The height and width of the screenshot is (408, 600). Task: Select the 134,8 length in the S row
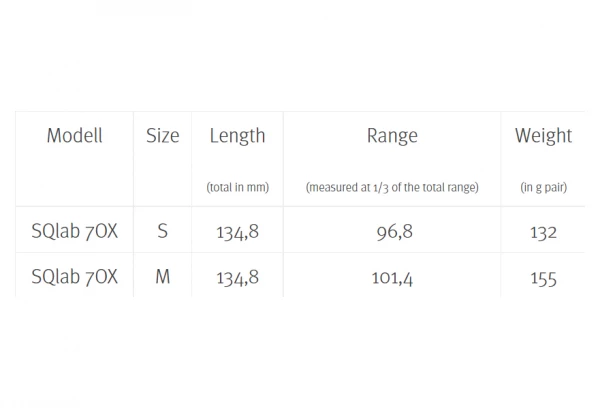coord(237,233)
